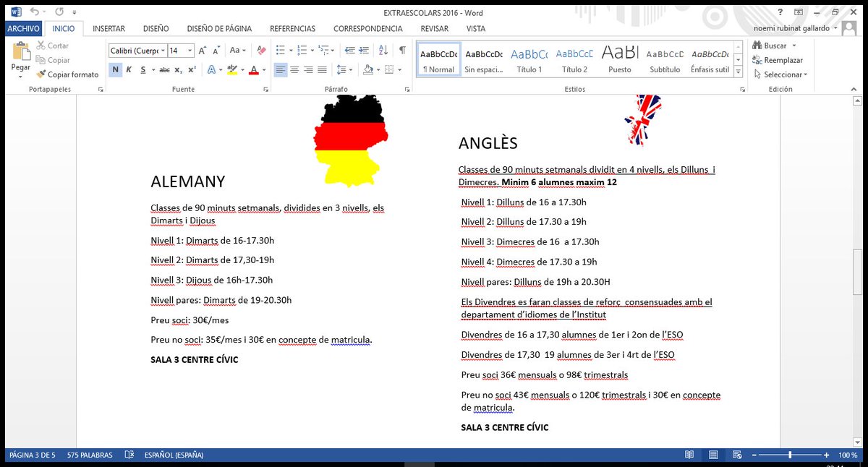The image size is (868, 467).
Task: Open the font size dropdown showing 14
Action: point(190,51)
